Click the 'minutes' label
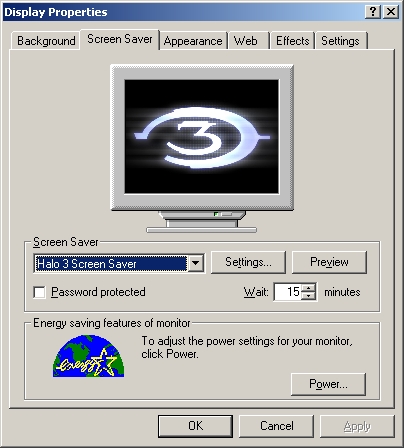Screen dimensions: 404x448 (x=342, y=292)
